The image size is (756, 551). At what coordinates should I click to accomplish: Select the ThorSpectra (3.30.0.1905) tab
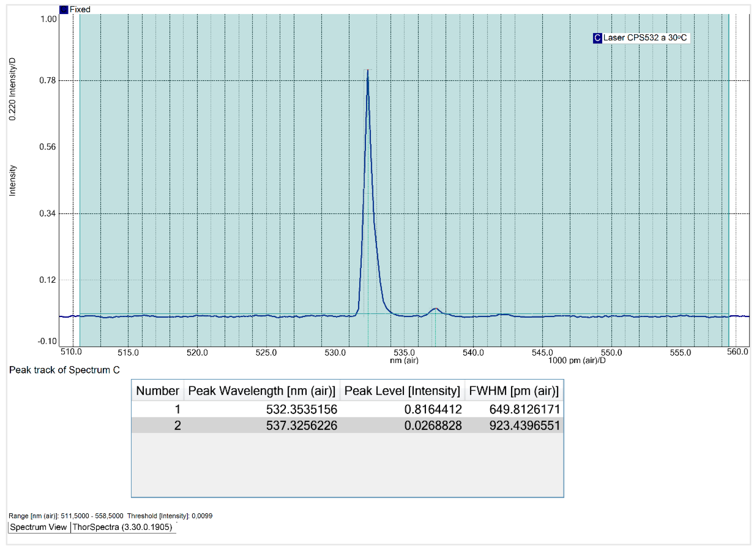(122, 527)
